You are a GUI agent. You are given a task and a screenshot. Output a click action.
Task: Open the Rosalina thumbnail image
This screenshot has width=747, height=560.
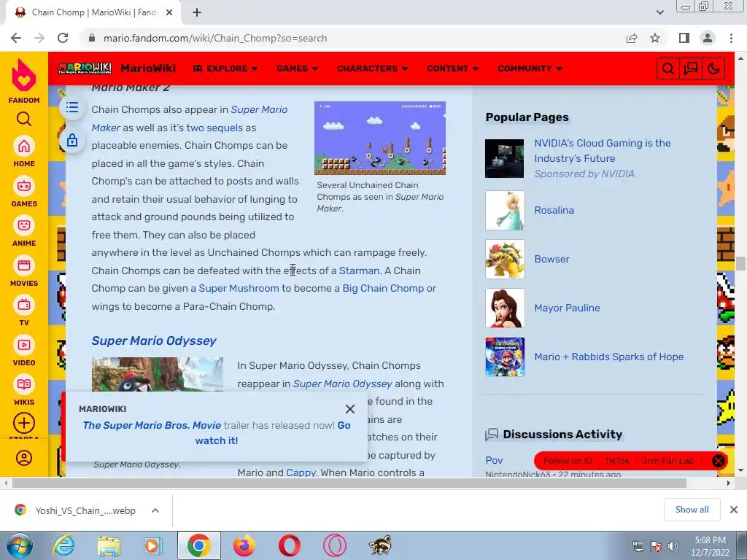[505, 211]
